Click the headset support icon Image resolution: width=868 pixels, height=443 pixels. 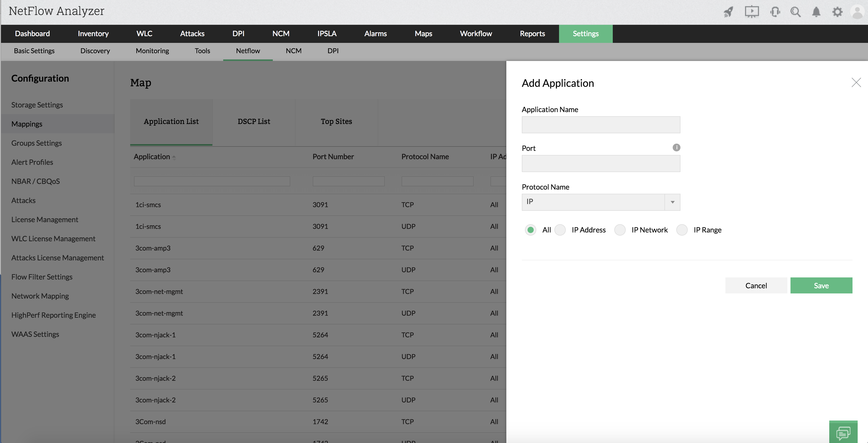pyautogui.click(x=775, y=12)
